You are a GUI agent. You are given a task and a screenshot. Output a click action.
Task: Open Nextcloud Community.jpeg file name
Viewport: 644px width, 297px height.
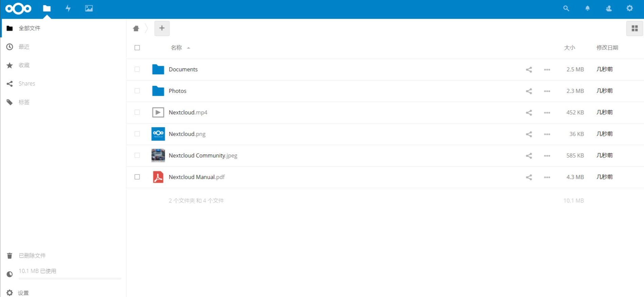[203, 155]
